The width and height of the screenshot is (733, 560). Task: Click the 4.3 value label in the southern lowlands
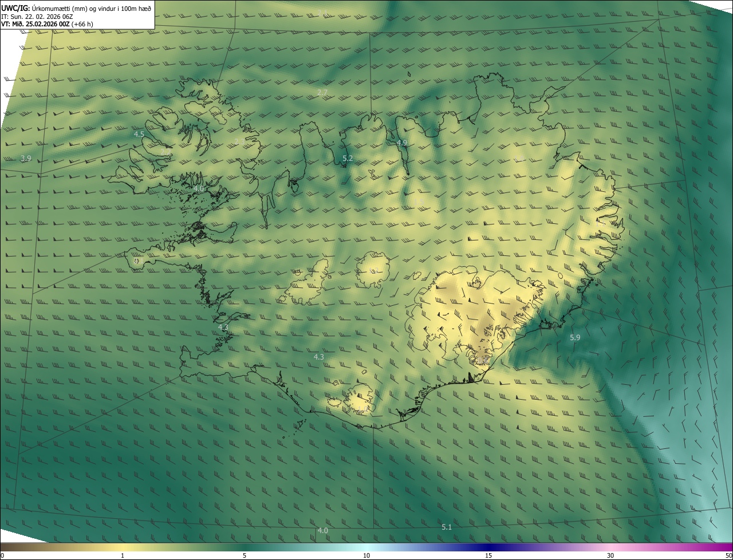click(319, 357)
